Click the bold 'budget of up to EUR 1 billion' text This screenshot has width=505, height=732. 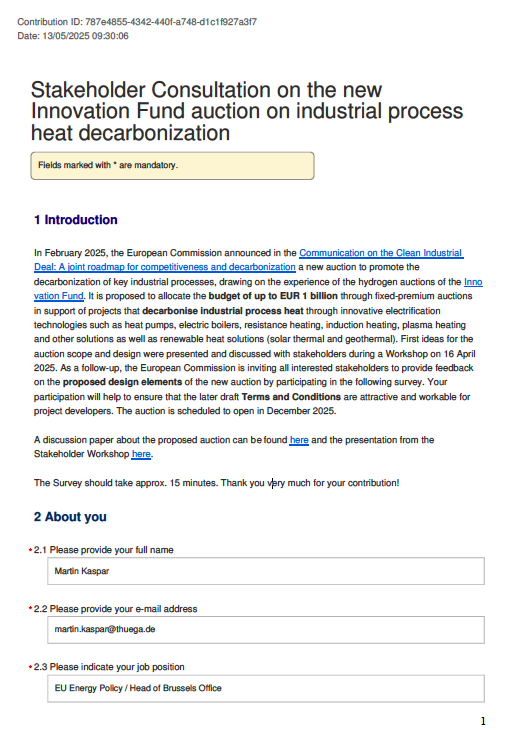point(273,296)
